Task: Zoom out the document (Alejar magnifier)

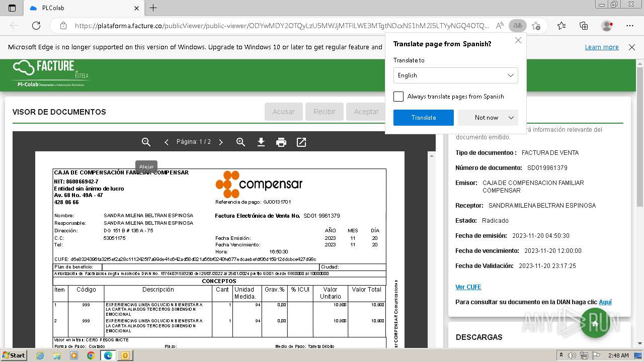Action: pos(146,142)
